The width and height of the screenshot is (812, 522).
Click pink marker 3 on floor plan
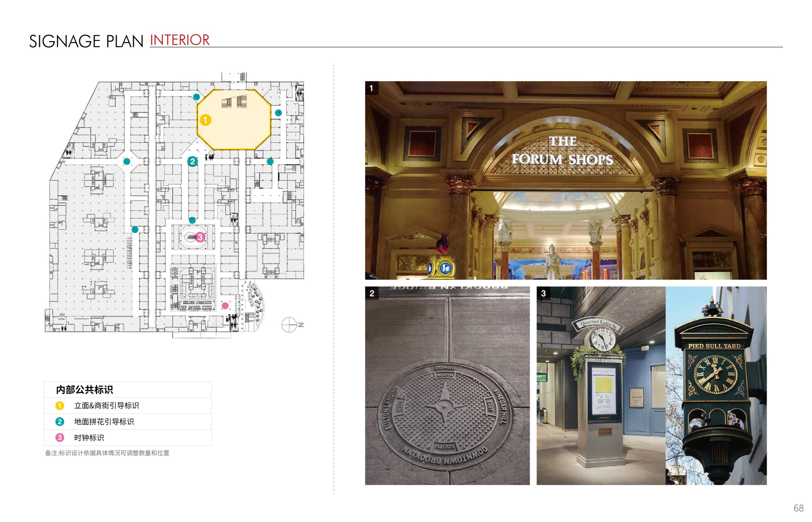point(200,237)
